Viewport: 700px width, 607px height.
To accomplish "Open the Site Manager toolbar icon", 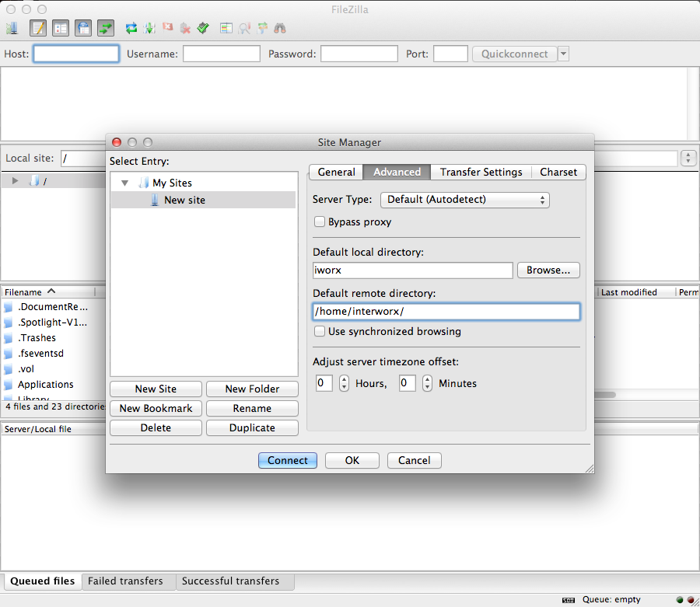I will click(12, 29).
